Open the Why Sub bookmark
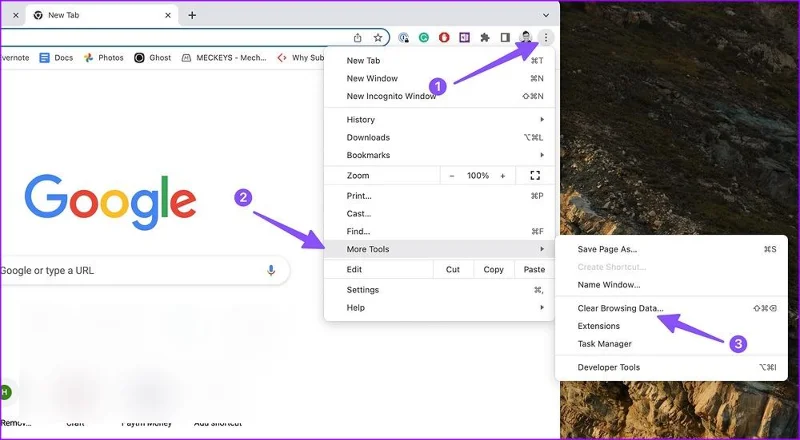Image resolution: width=800 pixels, height=440 pixels. pyautogui.click(x=301, y=58)
